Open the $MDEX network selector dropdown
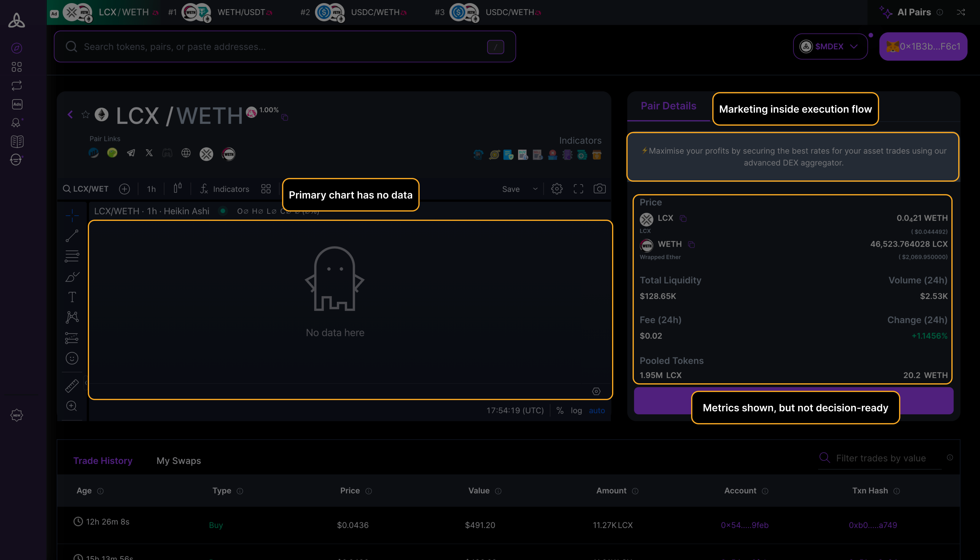This screenshot has width=980, height=560. [830, 46]
